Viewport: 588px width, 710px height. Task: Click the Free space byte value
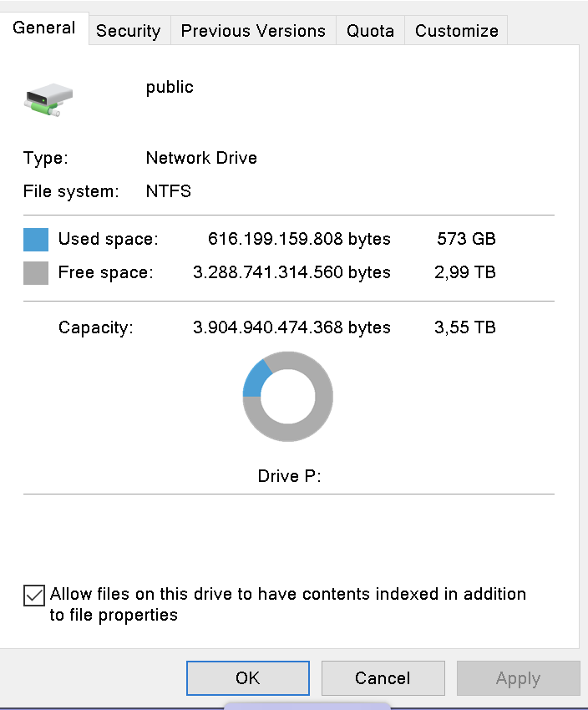291,272
